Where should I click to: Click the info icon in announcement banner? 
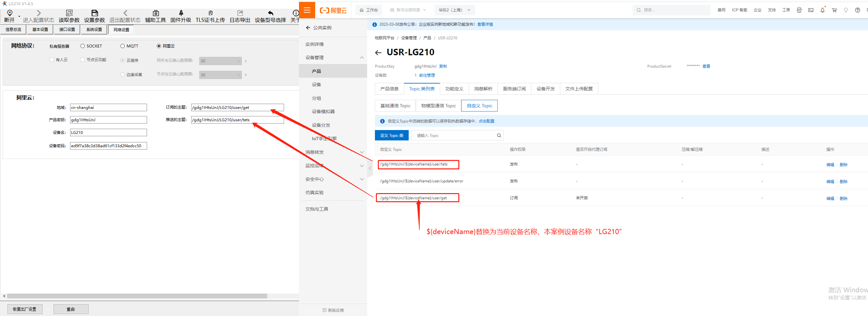[x=374, y=25]
